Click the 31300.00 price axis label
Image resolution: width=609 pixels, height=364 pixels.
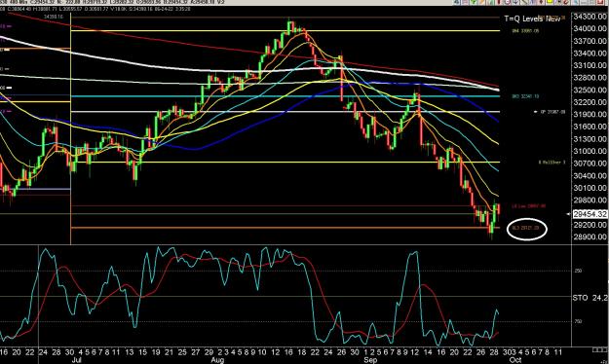[590, 139]
